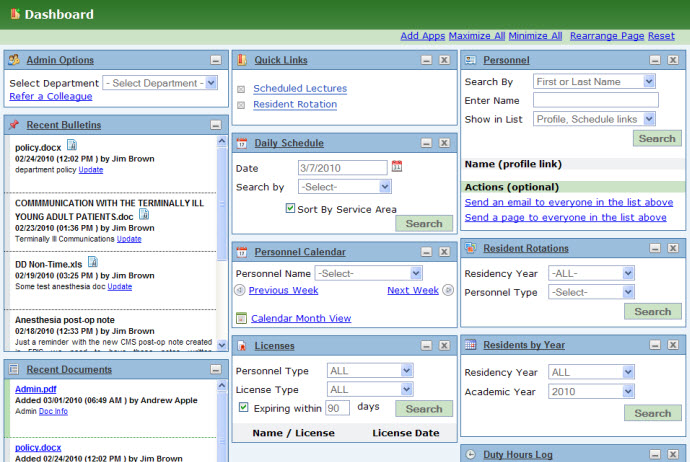This screenshot has height=462, width=690.
Task: Open the Refer a Colleague link
Action: pos(51,96)
